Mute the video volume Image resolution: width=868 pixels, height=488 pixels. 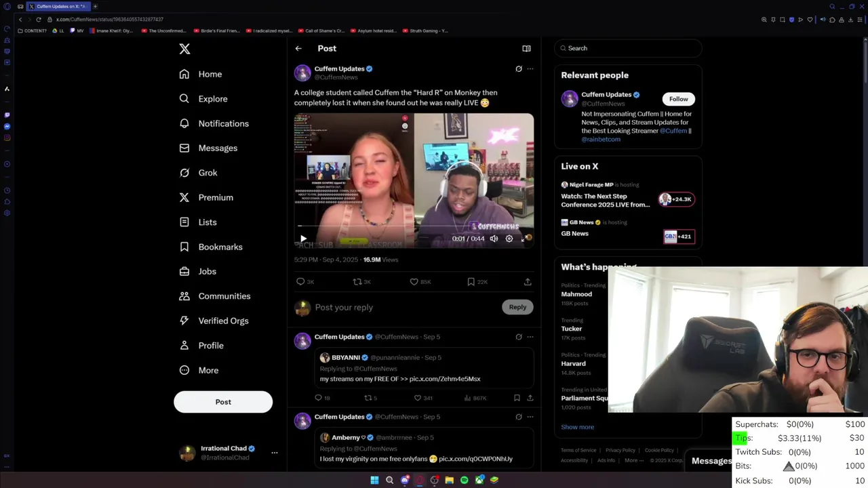point(494,239)
